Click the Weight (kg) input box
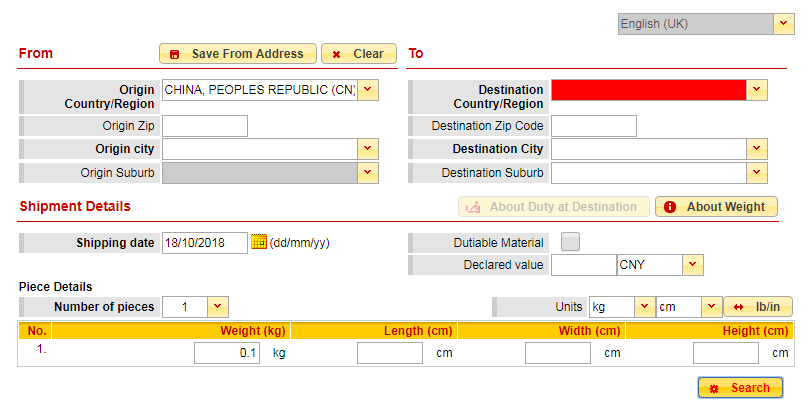 pos(227,353)
